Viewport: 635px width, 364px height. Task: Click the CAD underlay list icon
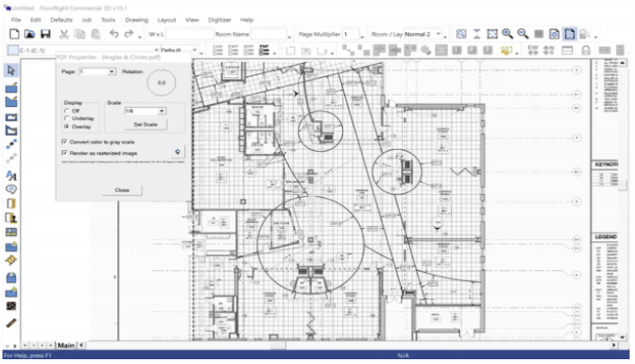[x=217, y=50]
